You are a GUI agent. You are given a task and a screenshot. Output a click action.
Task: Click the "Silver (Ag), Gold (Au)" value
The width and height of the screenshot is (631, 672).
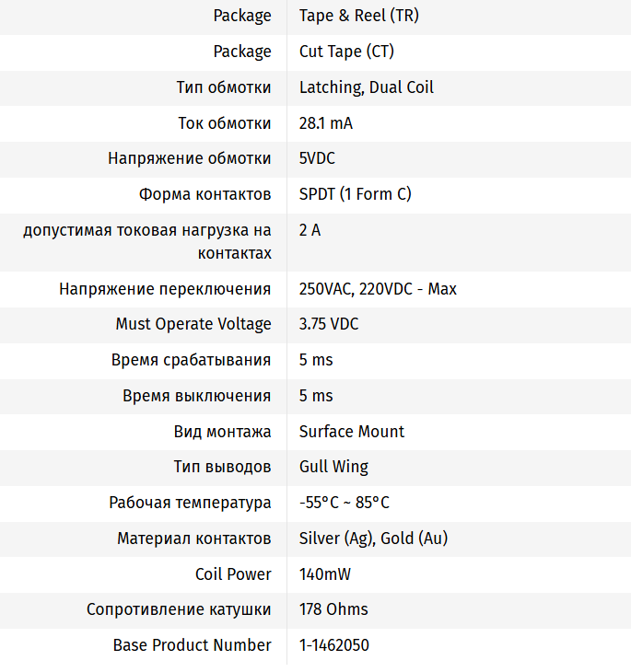(x=373, y=539)
